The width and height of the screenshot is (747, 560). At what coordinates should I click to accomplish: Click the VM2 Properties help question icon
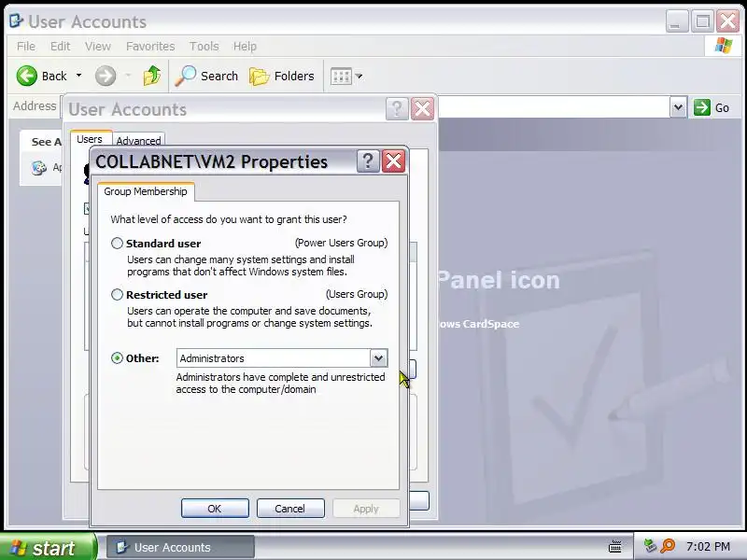click(368, 161)
